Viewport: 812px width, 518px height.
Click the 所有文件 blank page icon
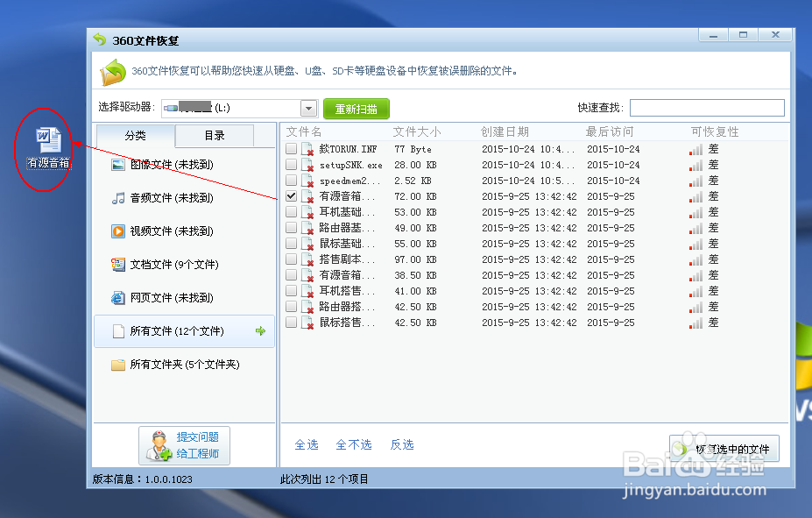click(118, 331)
